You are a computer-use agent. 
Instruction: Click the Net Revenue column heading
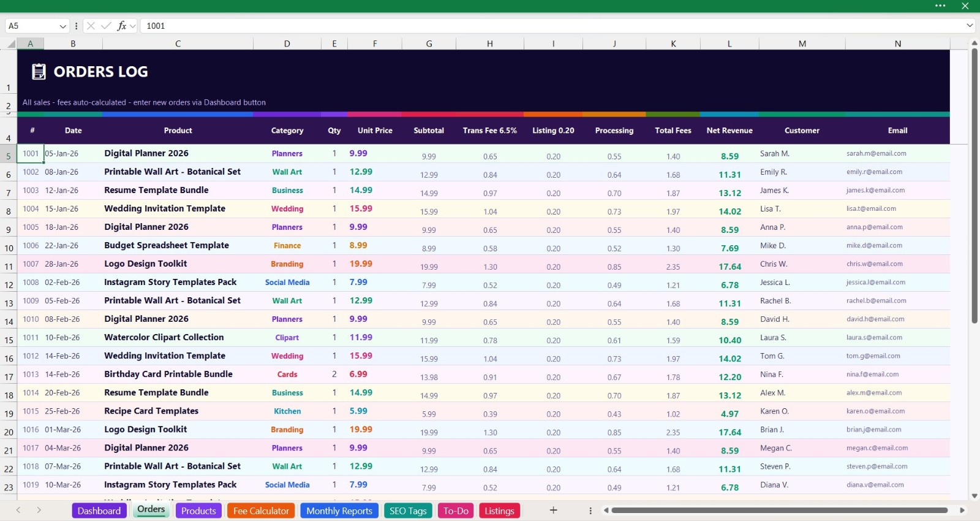729,131
